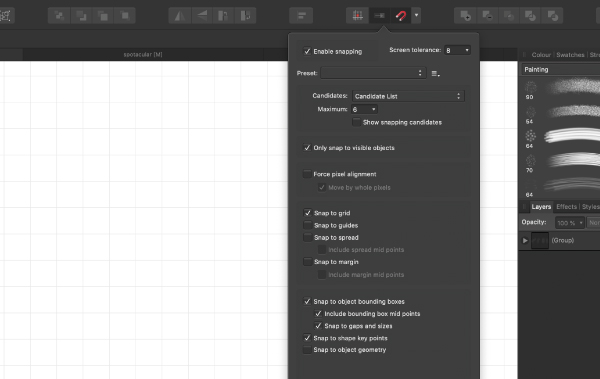Open the Alignment toolbar button
600x379 pixels.
pos(301,16)
